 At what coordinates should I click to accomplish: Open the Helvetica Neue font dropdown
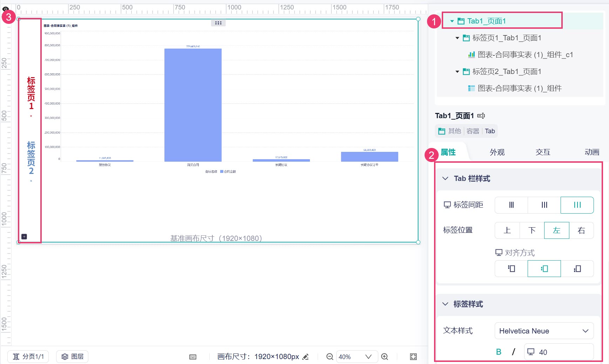tap(544, 331)
